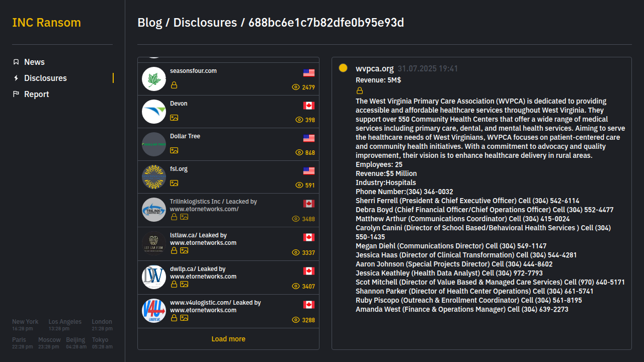This screenshot has width=644, height=362.
Task: Click the image icon under v4ulogistic entry
Action: 184,318
